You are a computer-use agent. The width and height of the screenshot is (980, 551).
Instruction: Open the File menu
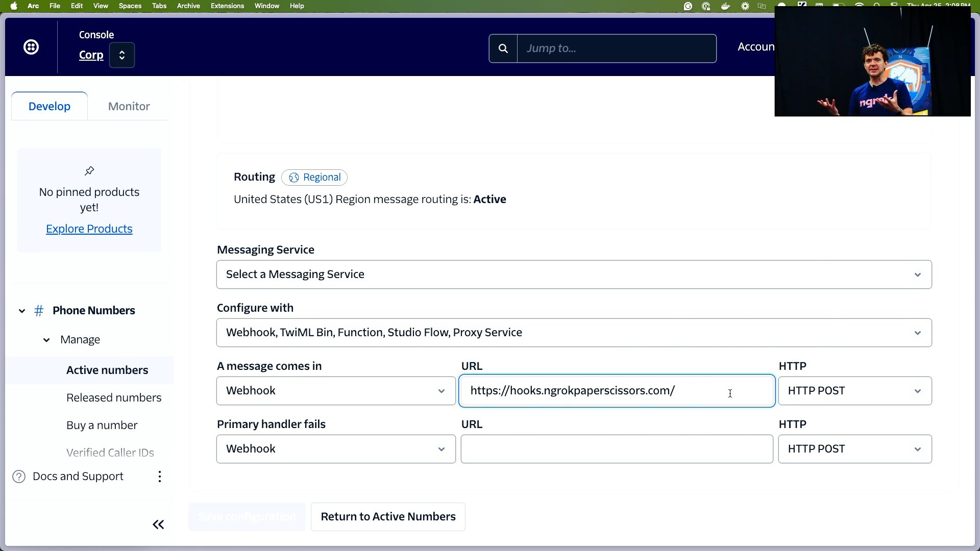pyautogui.click(x=55, y=6)
